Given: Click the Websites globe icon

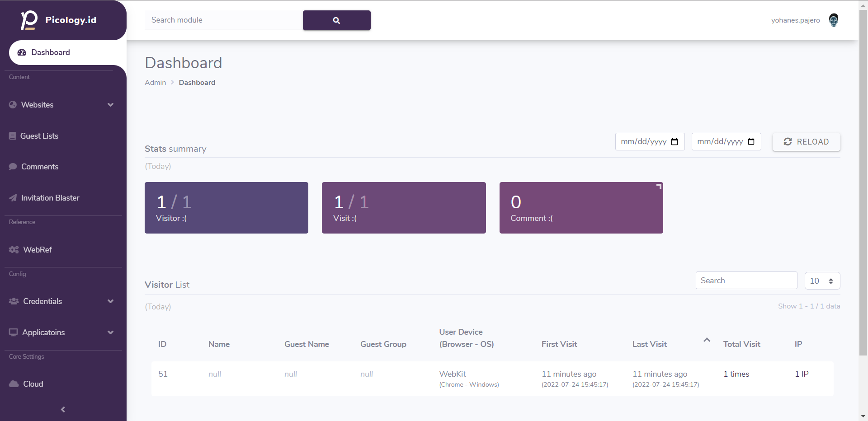Looking at the screenshot, I should pos(12,104).
